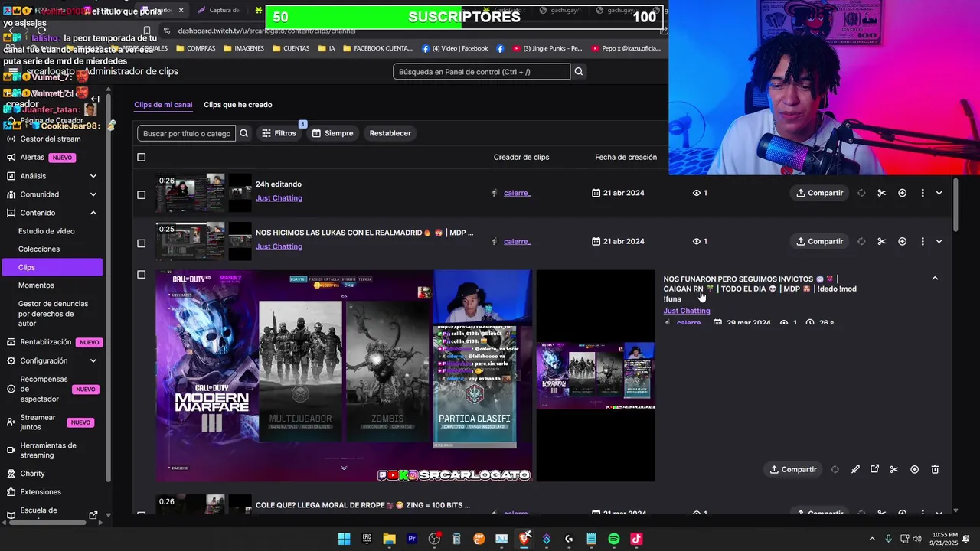
Task: Click Compartir on '24h editando' row
Action: click(x=819, y=193)
